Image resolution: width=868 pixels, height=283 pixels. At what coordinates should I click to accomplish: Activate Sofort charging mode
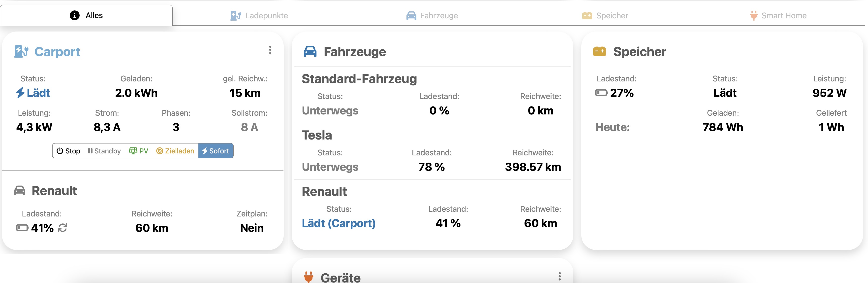216,151
